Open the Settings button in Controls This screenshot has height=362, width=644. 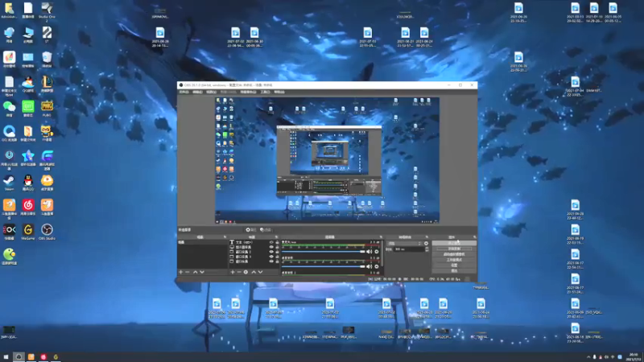click(454, 265)
